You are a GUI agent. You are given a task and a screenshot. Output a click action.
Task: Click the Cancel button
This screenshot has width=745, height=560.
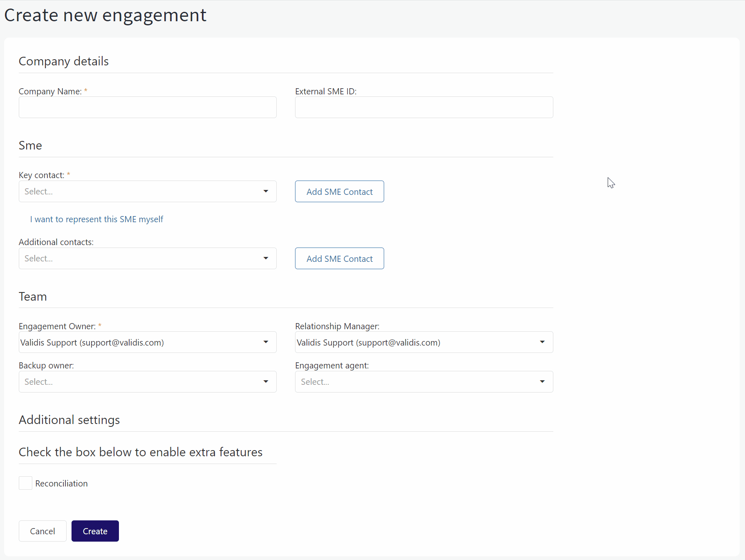(x=43, y=531)
